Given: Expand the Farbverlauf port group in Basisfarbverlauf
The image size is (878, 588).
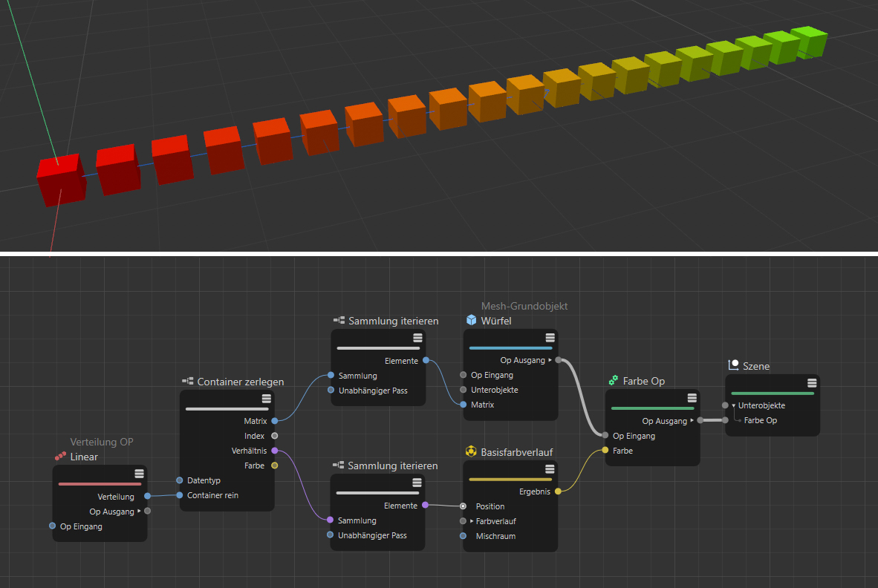Looking at the screenshot, I should coord(472,521).
